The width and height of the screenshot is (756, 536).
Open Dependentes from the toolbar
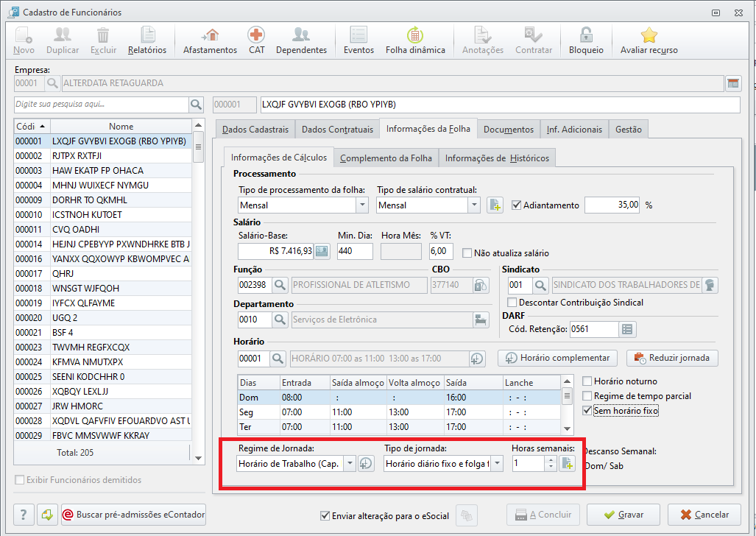click(x=301, y=40)
